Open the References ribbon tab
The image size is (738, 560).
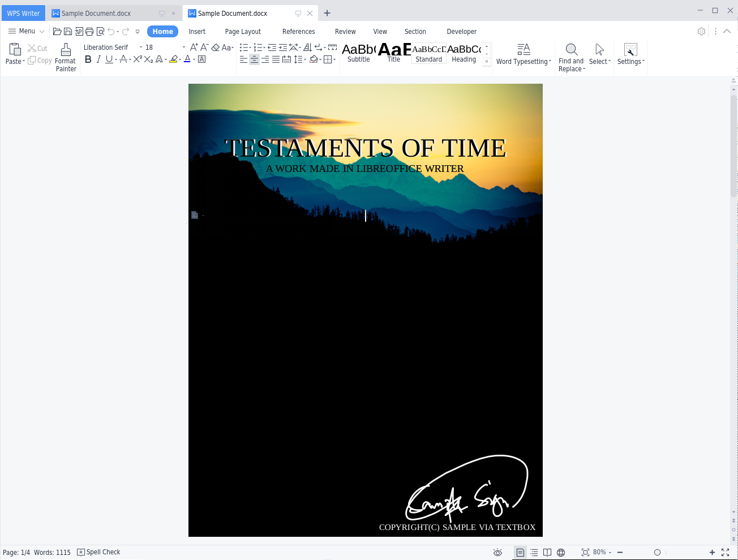[x=298, y=32]
